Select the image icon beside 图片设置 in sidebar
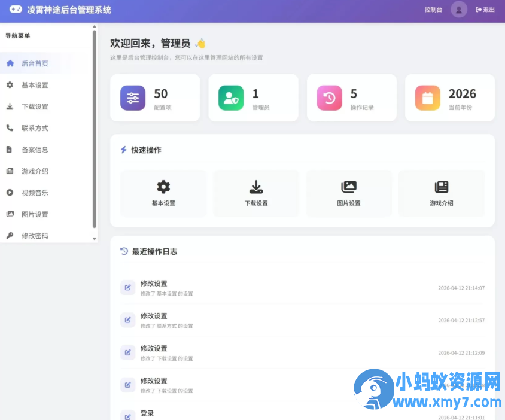Viewport: 505px width, 420px height. click(10, 214)
